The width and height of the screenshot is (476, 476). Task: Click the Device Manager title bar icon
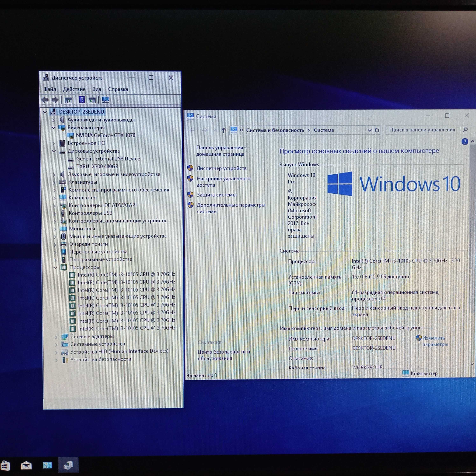pyautogui.click(x=46, y=78)
